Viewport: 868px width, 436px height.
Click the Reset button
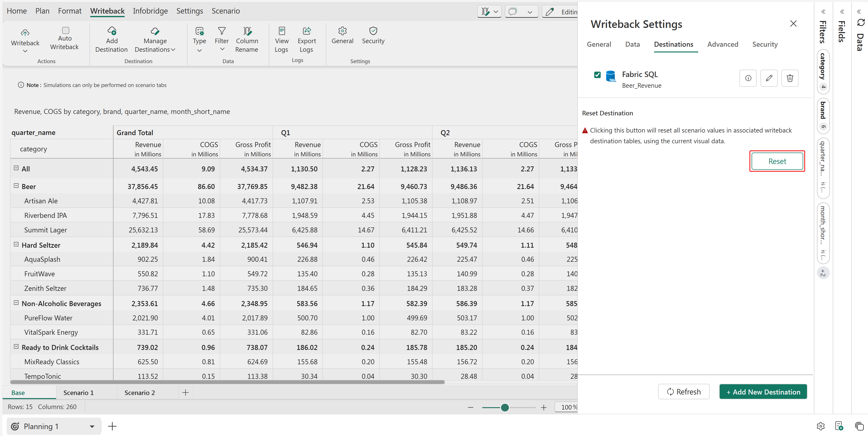pos(777,161)
